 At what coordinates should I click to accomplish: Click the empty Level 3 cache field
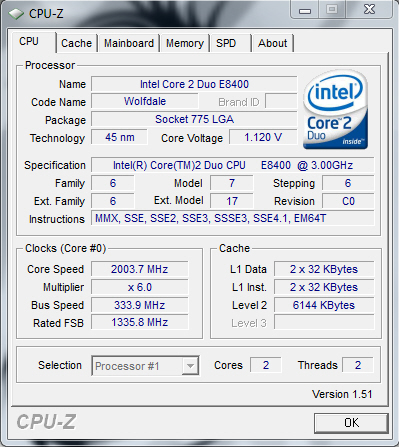coord(324,322)
